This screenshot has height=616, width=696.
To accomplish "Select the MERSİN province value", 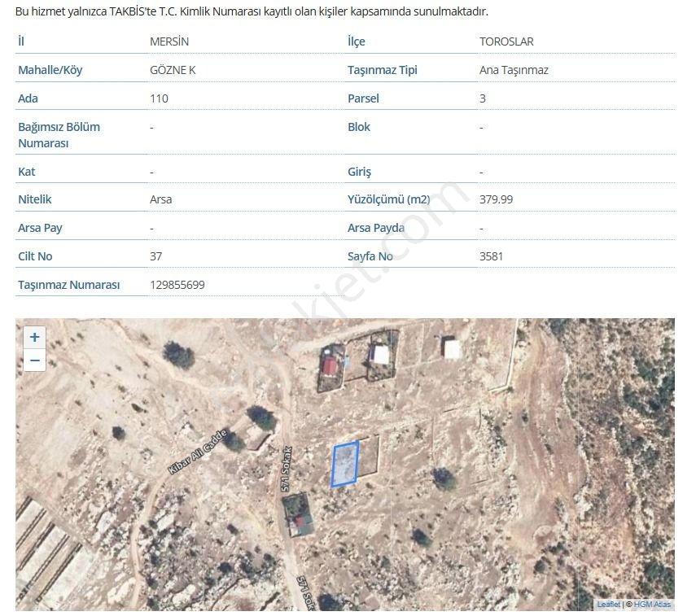I will click(x=169, y=42).
